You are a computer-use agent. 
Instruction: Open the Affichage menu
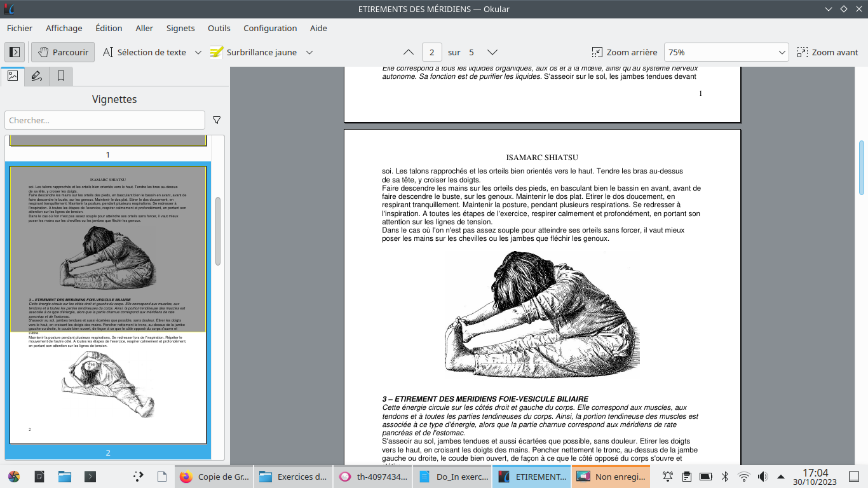tap(64, 28)
